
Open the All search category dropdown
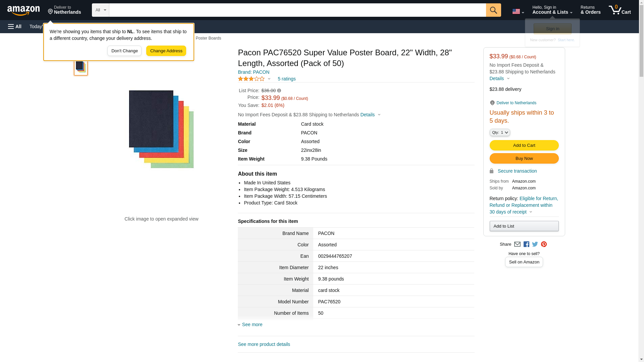(x=100, y=10)
